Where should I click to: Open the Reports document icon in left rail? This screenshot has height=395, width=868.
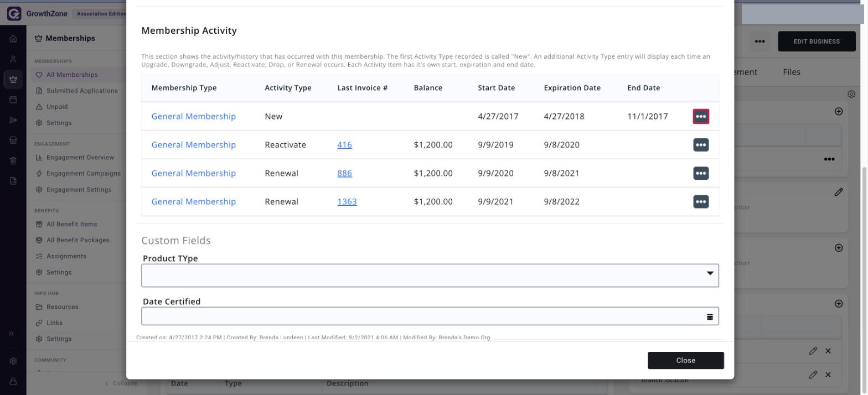tap(13, 181)
